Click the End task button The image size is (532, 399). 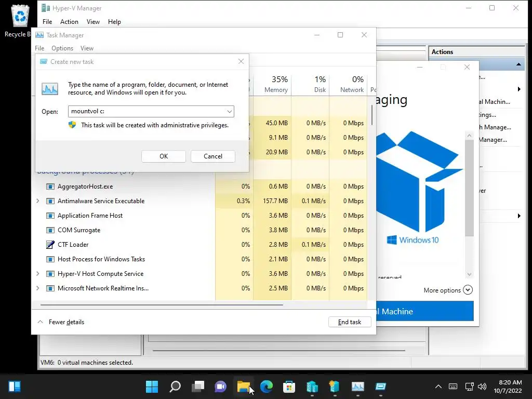(350, 322)
